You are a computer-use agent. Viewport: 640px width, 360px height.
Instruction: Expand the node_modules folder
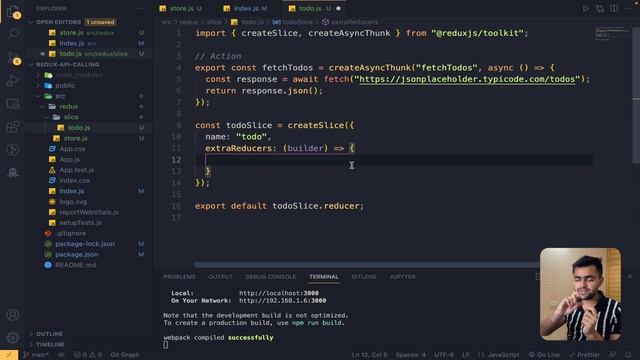pyautogui.click(x=80, y=75)
